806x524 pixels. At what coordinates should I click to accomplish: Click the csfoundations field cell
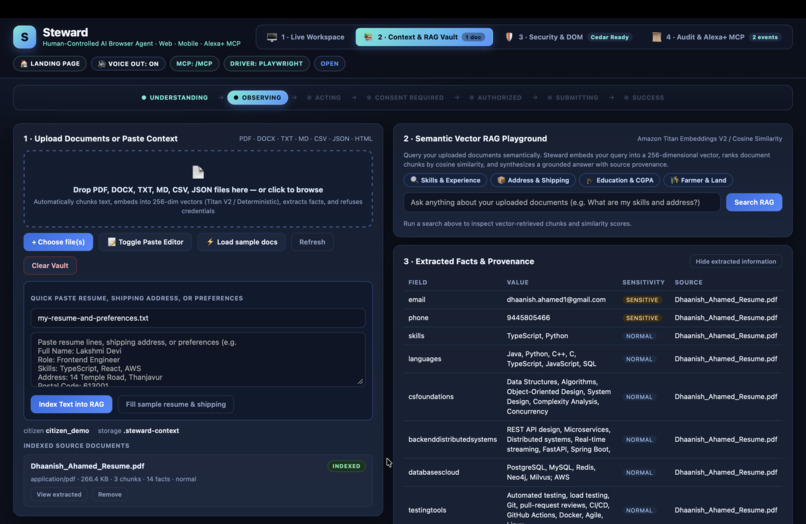point(431,397)
